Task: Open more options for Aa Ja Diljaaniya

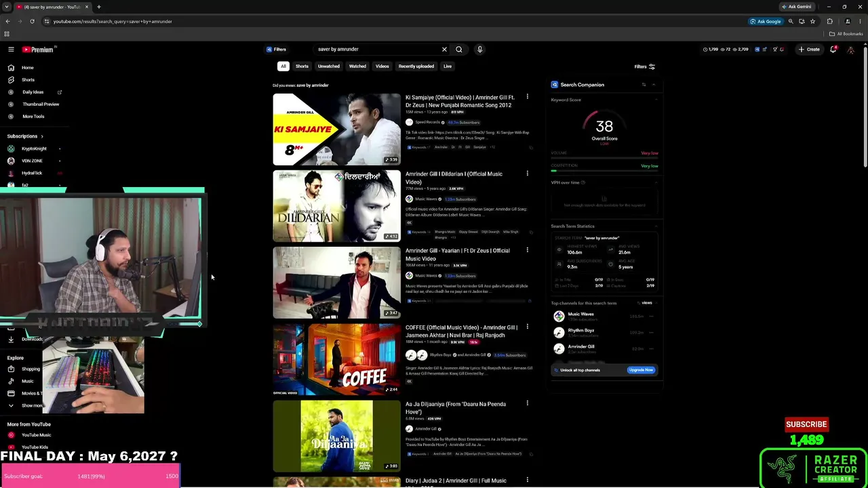Action: (527, 403)
